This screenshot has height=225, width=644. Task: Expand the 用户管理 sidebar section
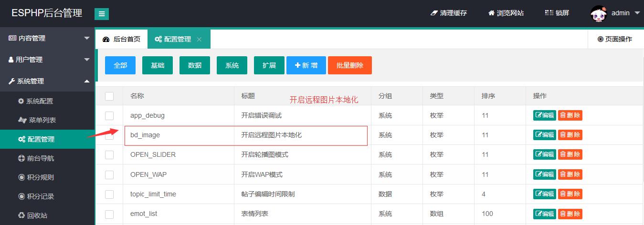pyautogui.click(x=47, y=60)
